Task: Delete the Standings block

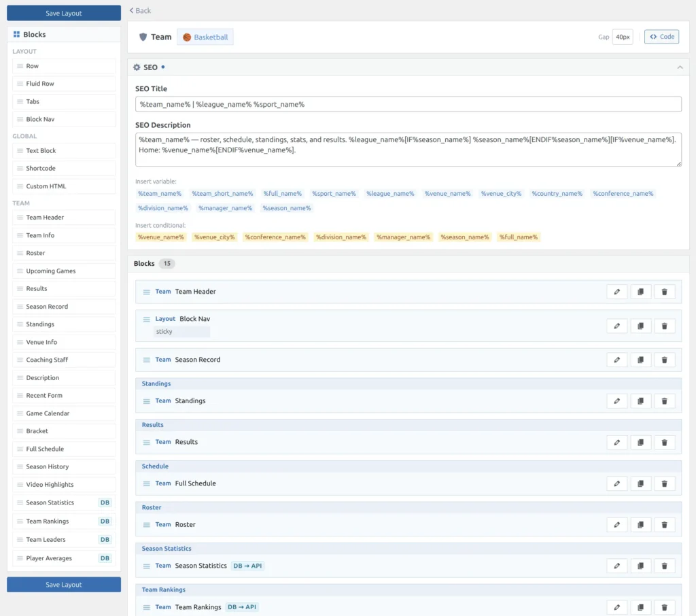Action: pos(664,401)
